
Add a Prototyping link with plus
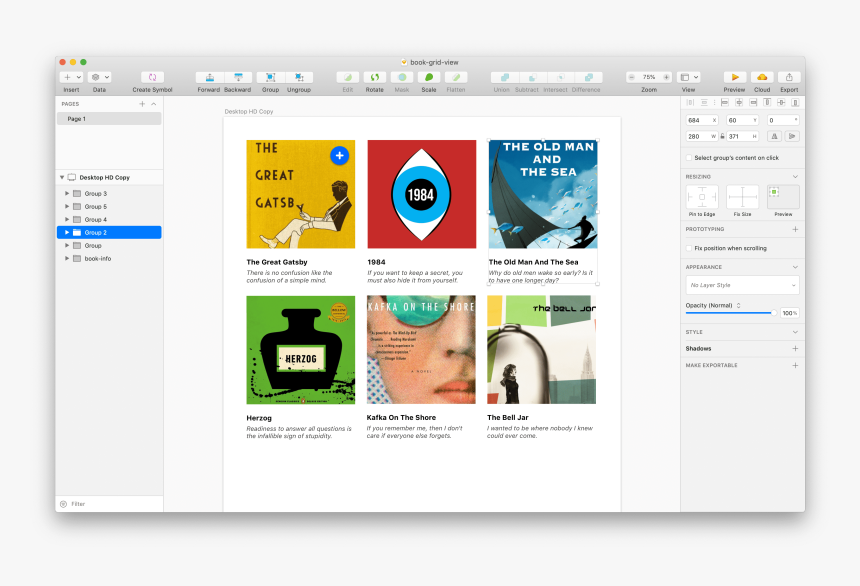[x=795, y=229]
